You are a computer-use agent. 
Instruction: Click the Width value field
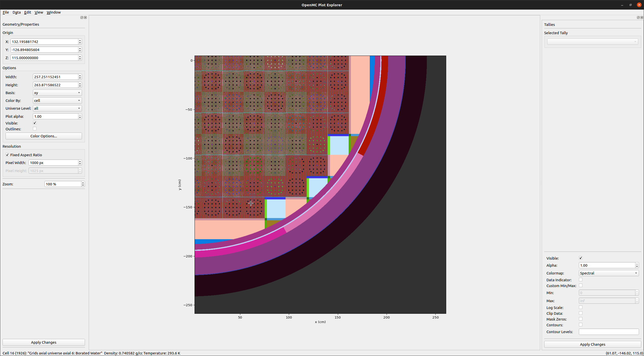(x=55, y=77)
